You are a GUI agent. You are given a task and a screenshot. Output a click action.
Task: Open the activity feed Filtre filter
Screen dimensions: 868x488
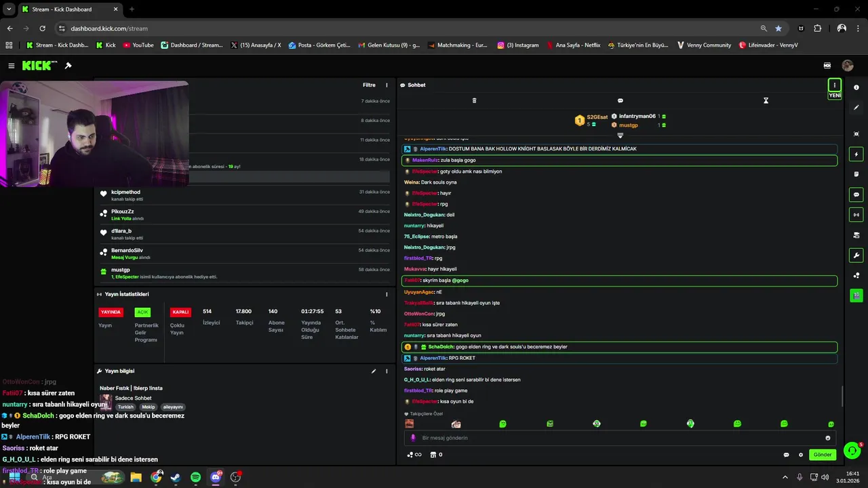[369, 85]
